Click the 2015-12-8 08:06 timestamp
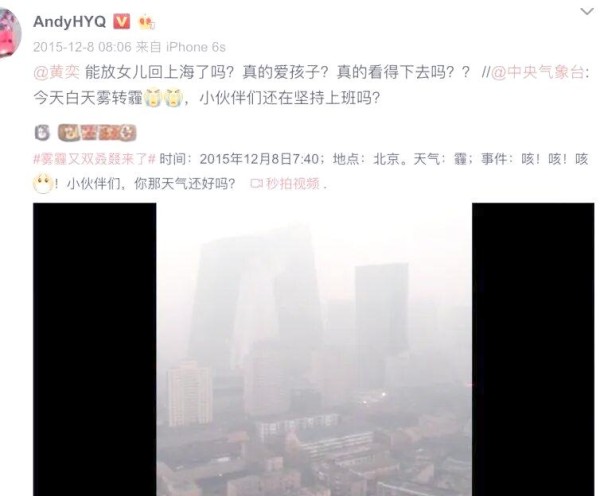The width and height of the screenshot is (600, 496). (x=82, y=47)
